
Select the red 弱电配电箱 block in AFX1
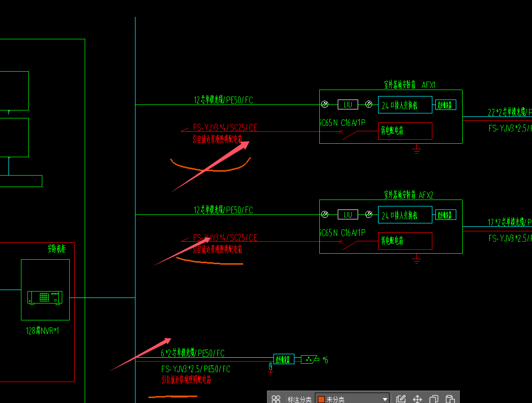(x=405, y=131)
